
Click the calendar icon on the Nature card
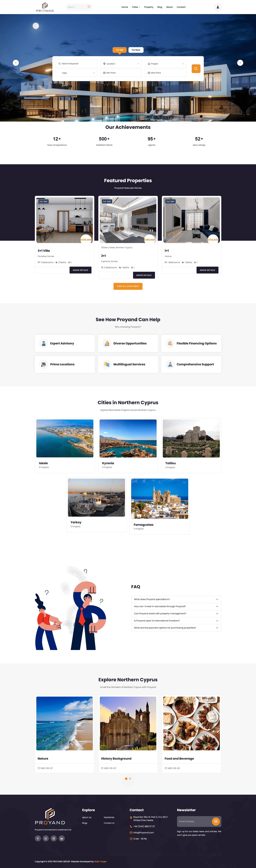pyautogui.click(x=39, y=768)
